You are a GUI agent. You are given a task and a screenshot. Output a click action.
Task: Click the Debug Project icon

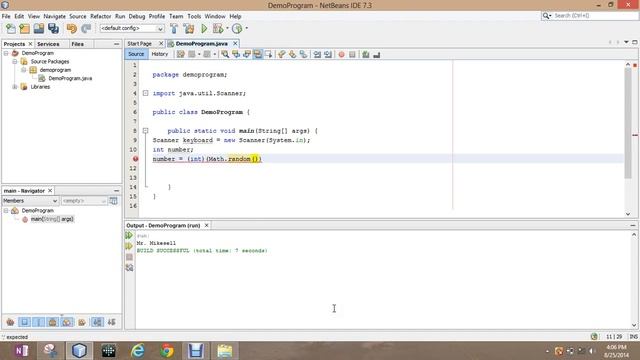tap(218, 29)
